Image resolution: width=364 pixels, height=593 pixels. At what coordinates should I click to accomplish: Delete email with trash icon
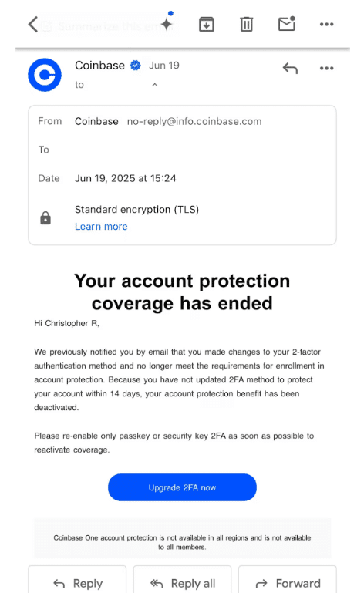pyautogui.click(x=246, y=24)
